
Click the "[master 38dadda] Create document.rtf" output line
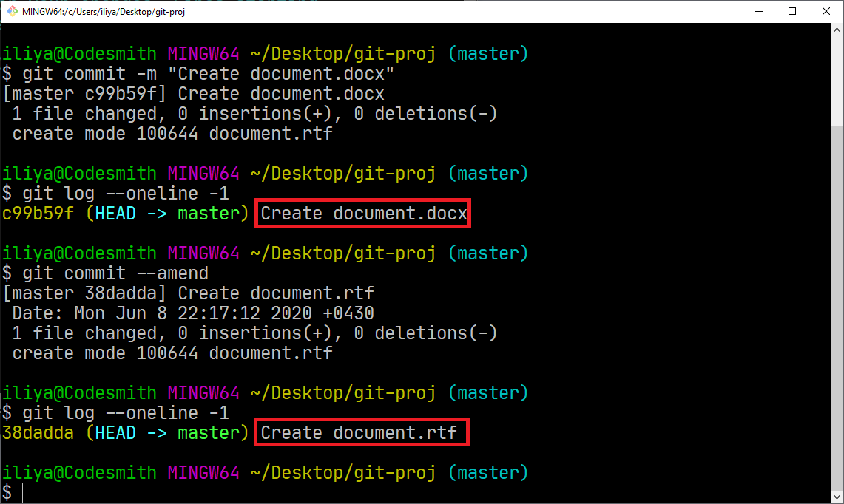click(189, 293)
